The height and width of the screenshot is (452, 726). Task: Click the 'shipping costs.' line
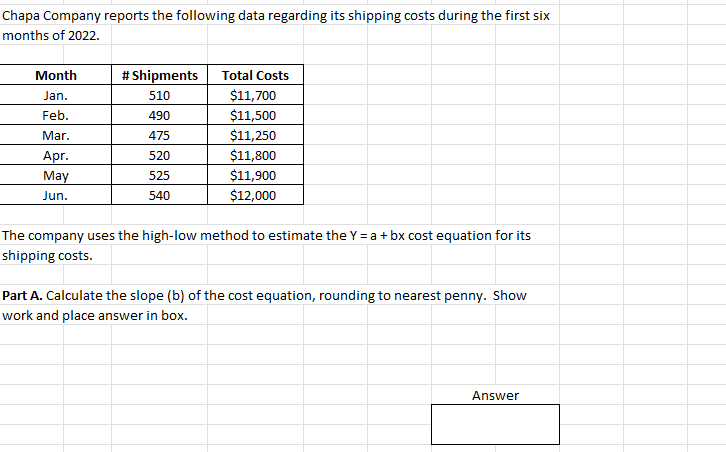click(47, 256)
